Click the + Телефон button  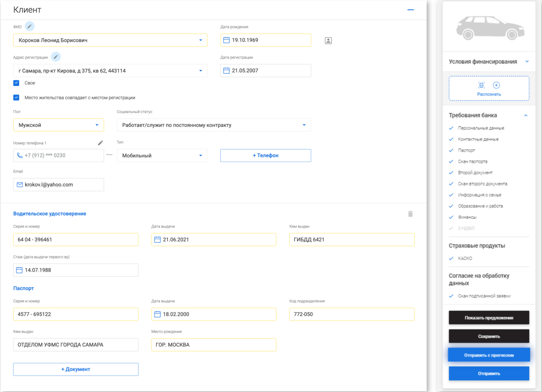click(x=266, y=156)
